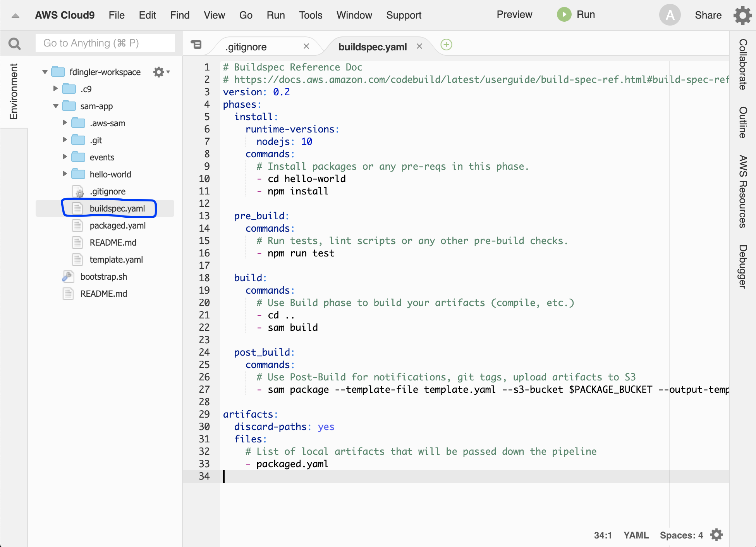Click the green Run play icon
The width and height of the screenshot is (756, 547).
(x=564, y=15)
